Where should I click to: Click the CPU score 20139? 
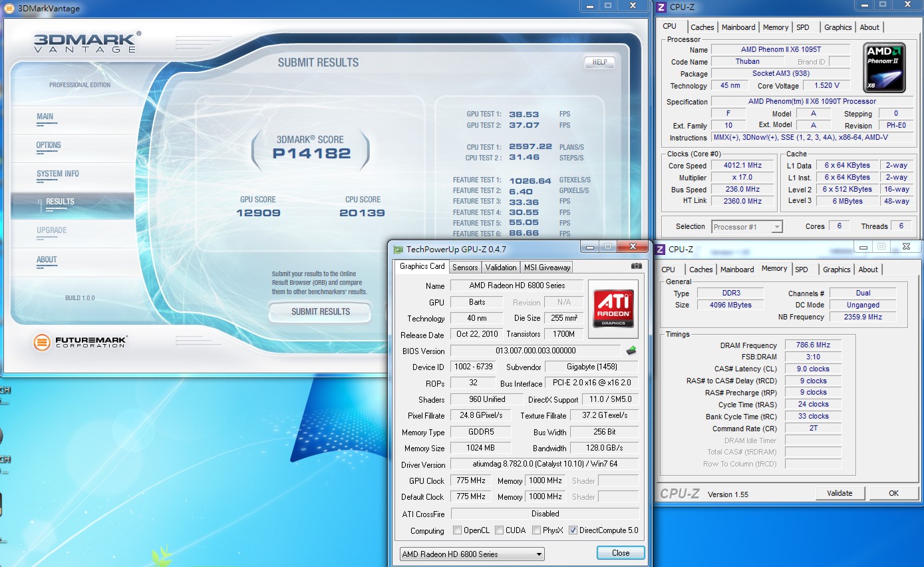(x=362, y=213)
